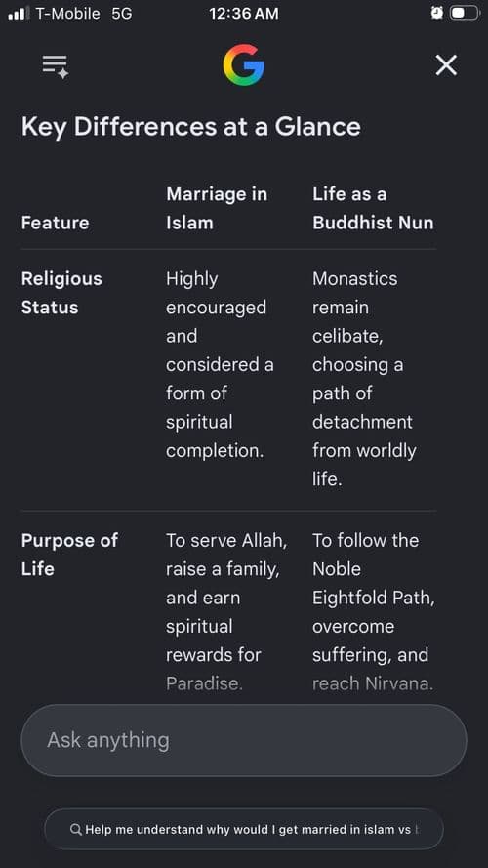Tap the alarm icon in the status bar
Screen dimensions: 488x868
coord(437,13)
